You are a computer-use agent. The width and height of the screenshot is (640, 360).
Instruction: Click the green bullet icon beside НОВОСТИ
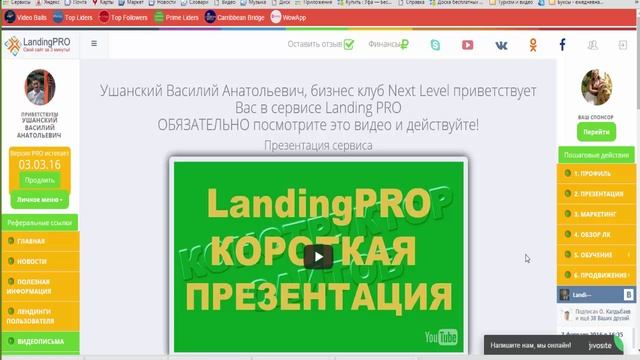(x=11, y=261)
